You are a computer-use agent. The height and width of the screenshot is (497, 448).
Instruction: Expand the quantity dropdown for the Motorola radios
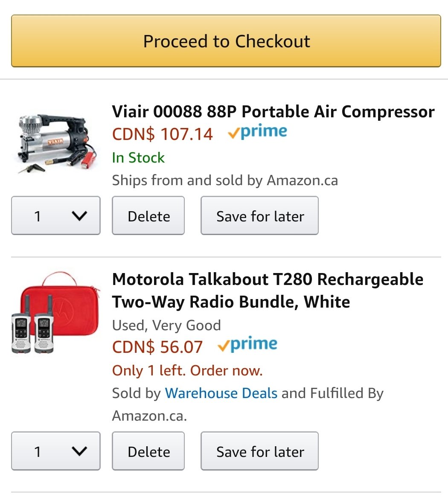pyautogui.click(x=56, y=451)
